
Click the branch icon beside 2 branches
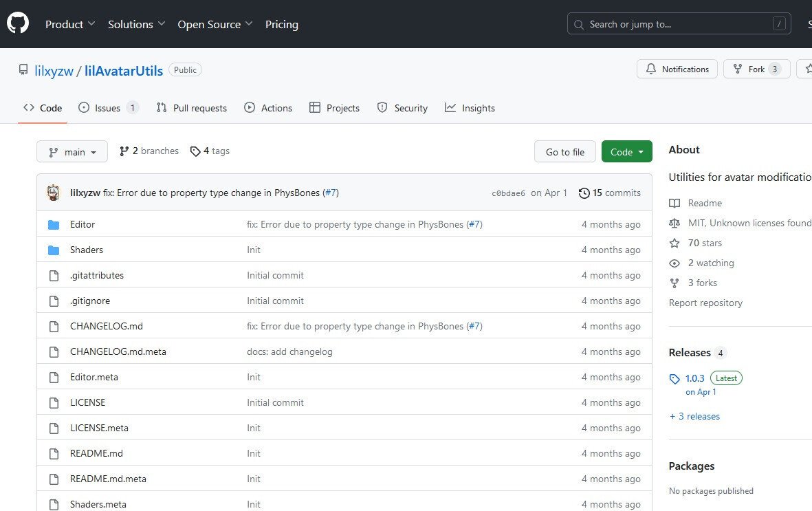[x=124, y=151]
